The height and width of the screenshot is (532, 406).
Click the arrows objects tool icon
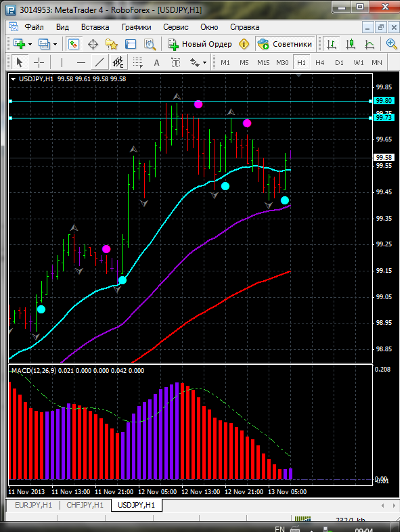[x=194, y=62]
